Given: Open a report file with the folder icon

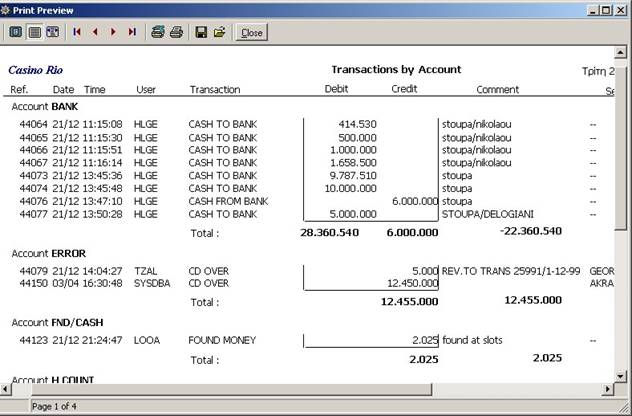Looking at the screenshot, I should point(219,32).
